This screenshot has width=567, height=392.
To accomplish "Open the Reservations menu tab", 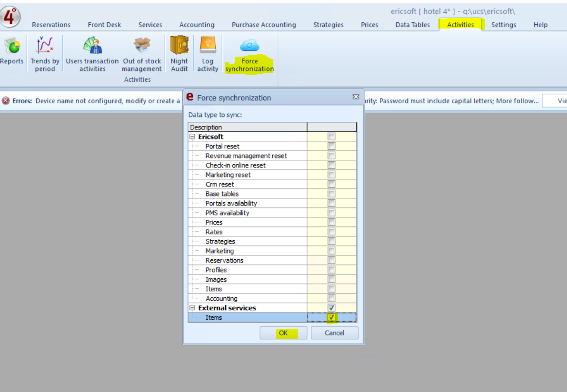I will pyautogui.click(x=51, y=25).
